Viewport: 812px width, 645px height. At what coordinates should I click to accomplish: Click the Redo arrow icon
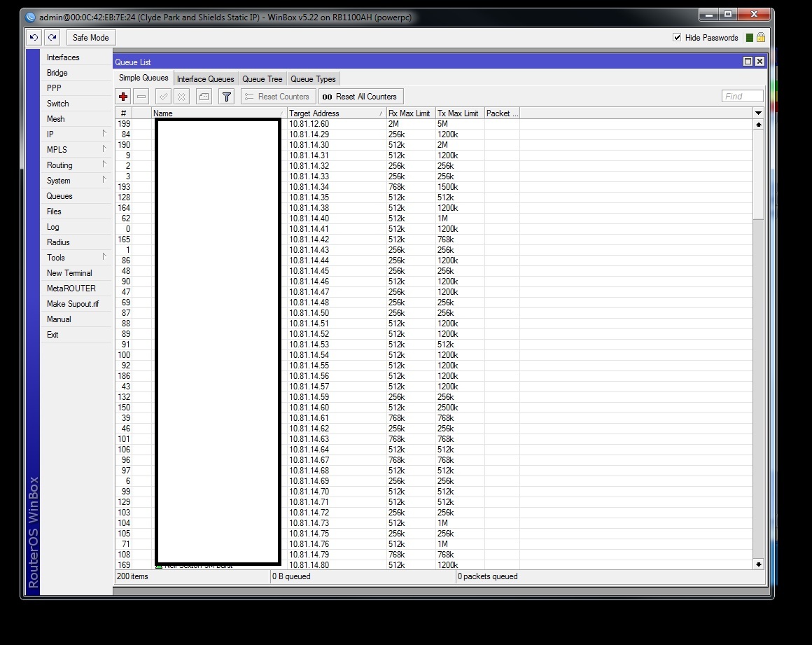pos(52,37)
